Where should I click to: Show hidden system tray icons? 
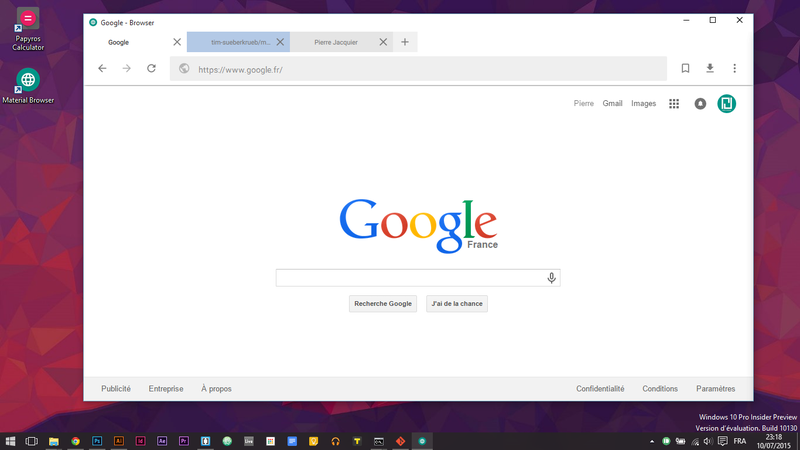point(652,441)
